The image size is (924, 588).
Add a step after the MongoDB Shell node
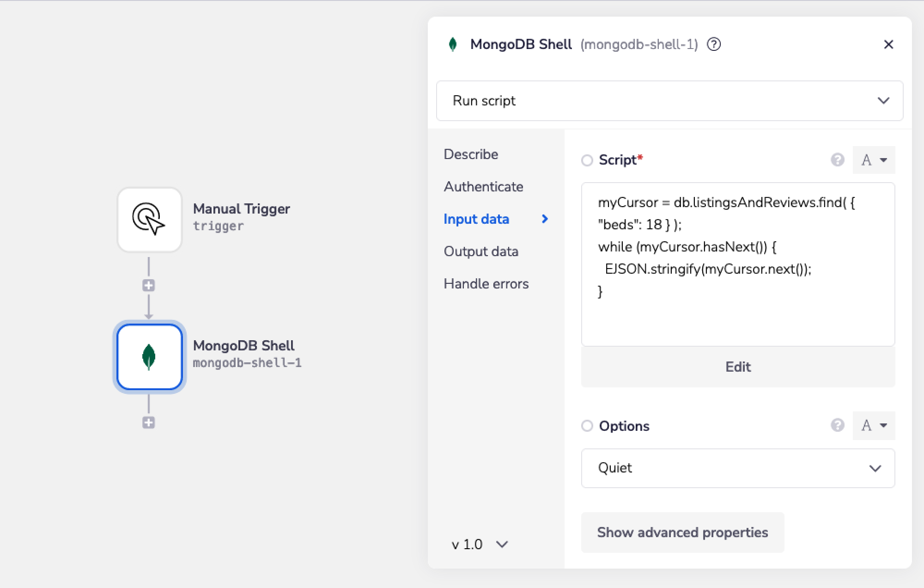(x=148, y=423)
